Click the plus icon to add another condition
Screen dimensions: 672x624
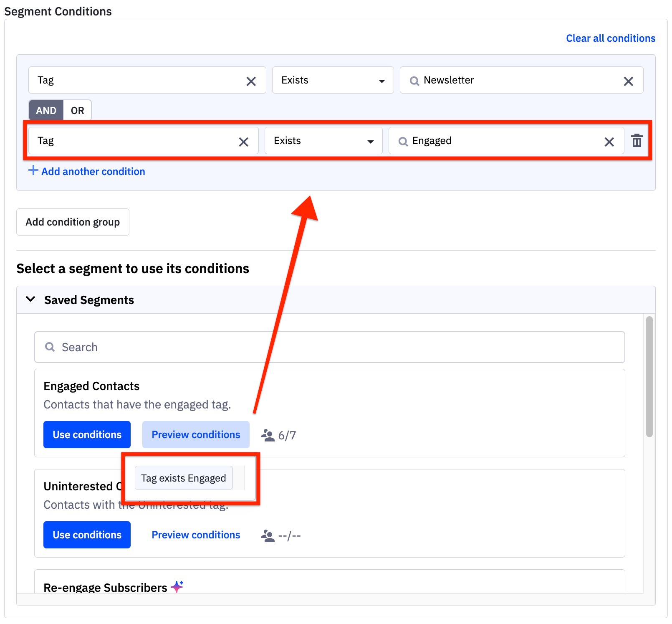pos(33,170)
